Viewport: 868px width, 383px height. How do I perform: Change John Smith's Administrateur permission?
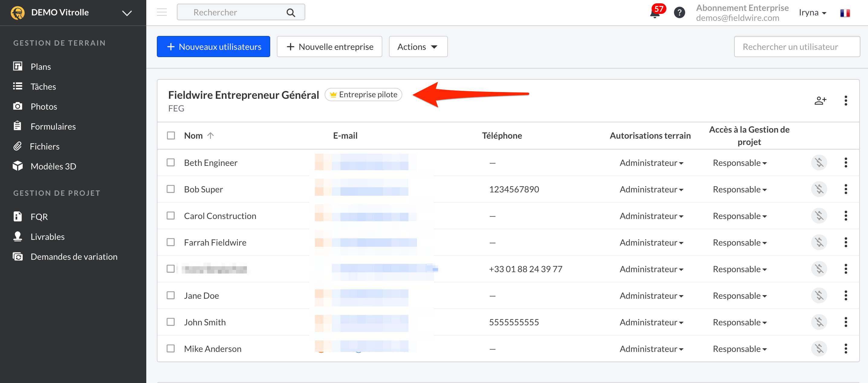tap(651, 323)
